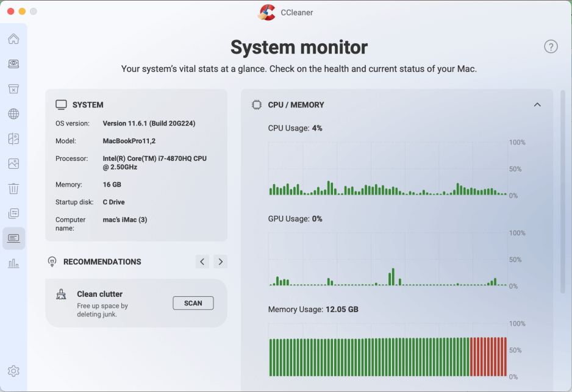Click the chip icon beside CPU / MEMORY
The height and width of the screenshot is (392, 572).
(x=257, y=105)
